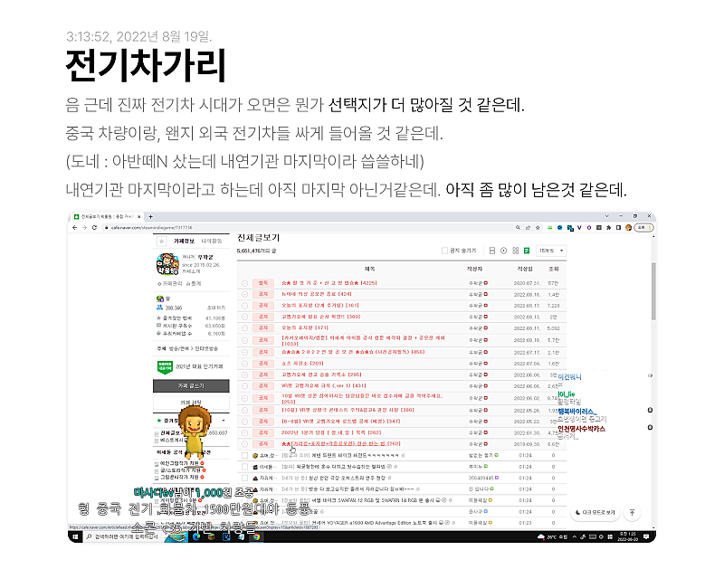Click the browser forward arrow
Image resolution: width=724 pixels, height=588 pixels.
[84, 228]
